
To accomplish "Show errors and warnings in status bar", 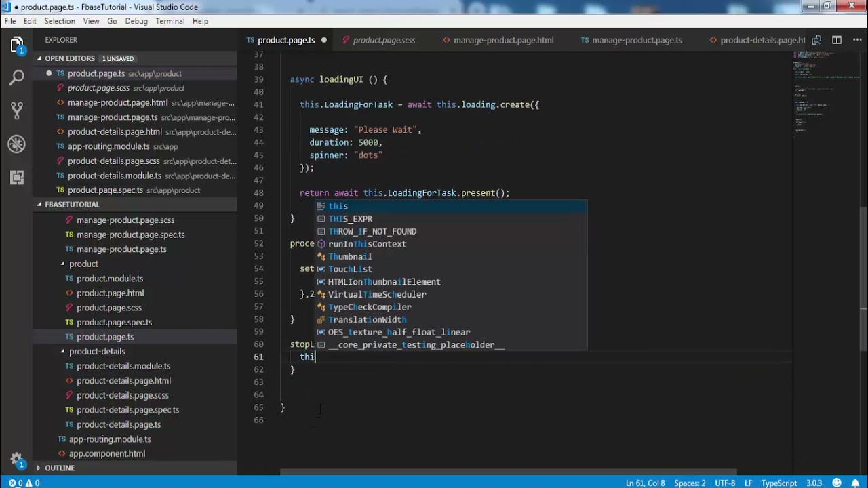I will 24,483.
